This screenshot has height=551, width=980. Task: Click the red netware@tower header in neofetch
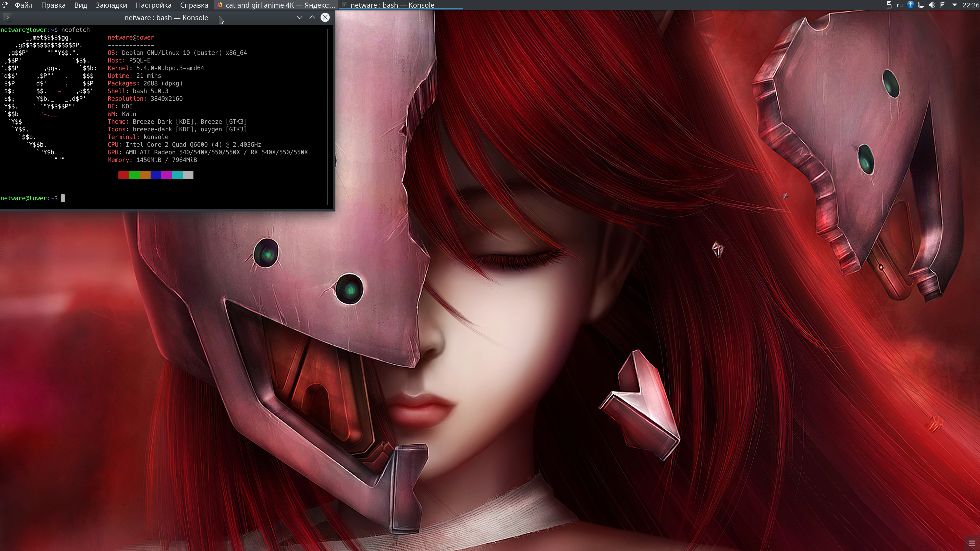(130, 37)
